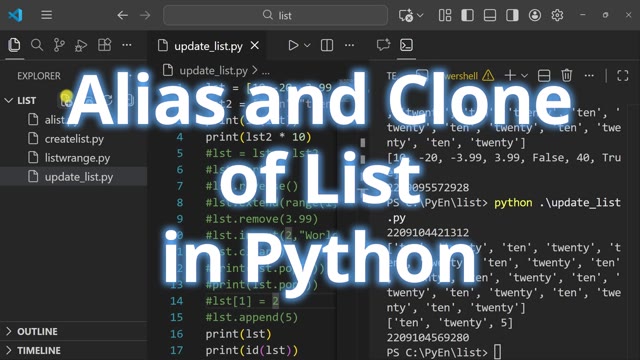Open the Extensions view icon
The width and height of the screenshot is (640, 360).
click(104, 45)
